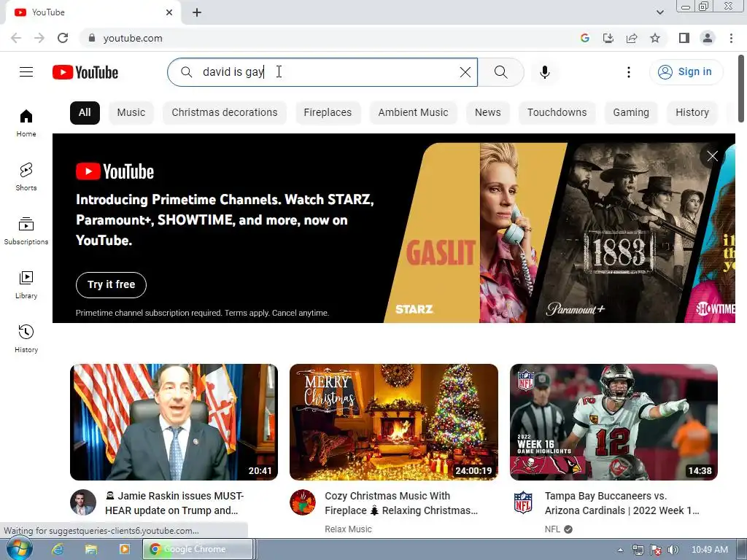Viewport: 747px width, 560px height.
Task: Open Windows Explorer folder on taskbar
Action: (91, 550)
